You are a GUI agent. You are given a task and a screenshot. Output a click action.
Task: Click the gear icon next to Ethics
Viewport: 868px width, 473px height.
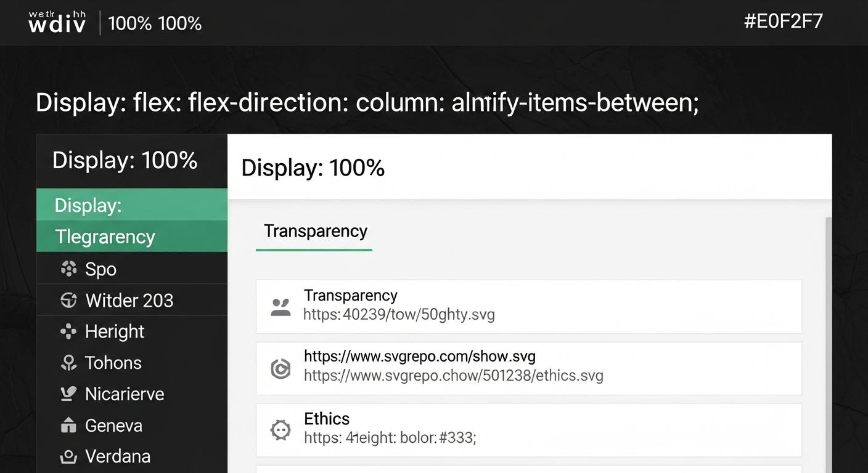280,430
